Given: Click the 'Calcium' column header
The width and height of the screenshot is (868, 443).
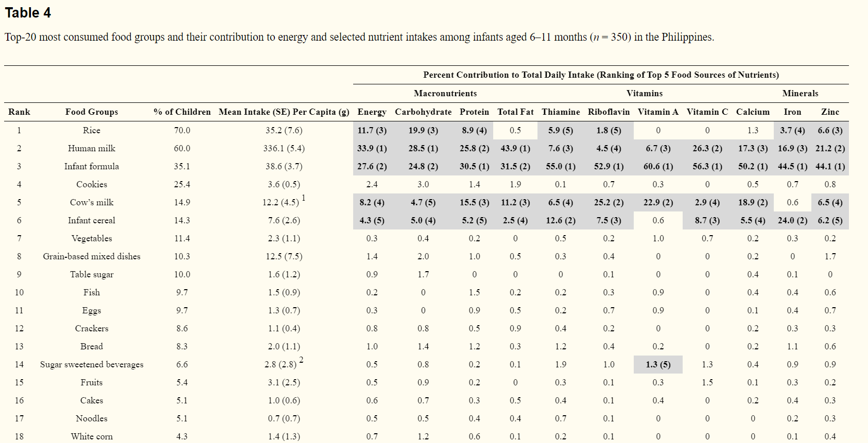Looking at the screenshot, I should 753,112.
